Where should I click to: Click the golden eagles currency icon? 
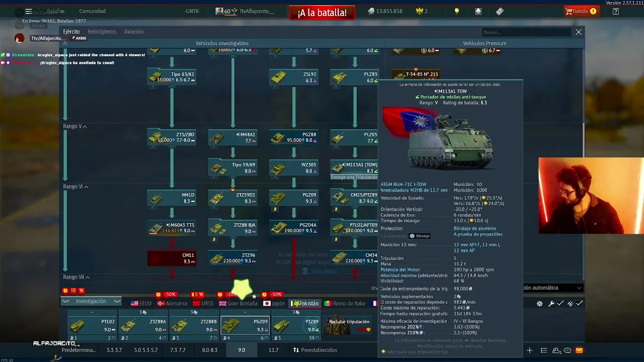point(419,11)
